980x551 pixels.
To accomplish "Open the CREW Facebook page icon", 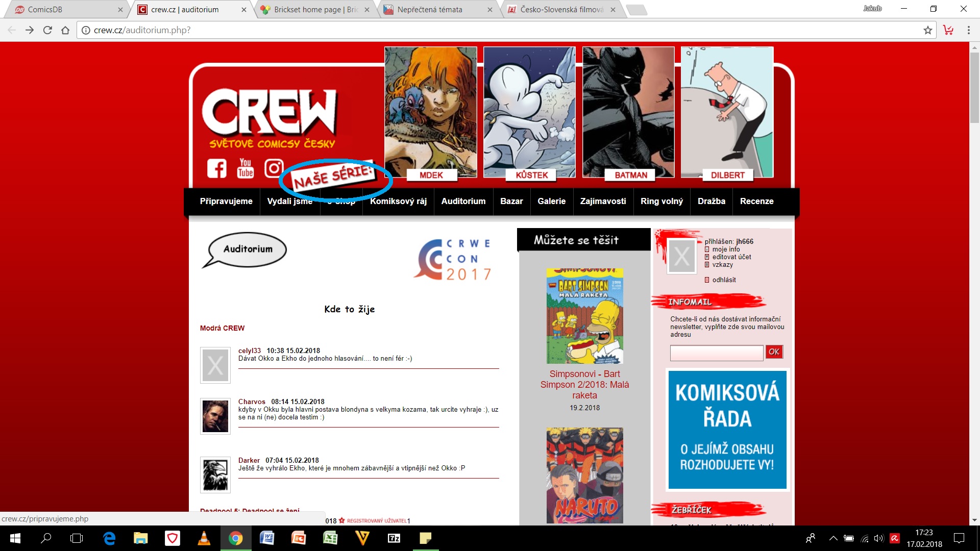I will [216, 168].
